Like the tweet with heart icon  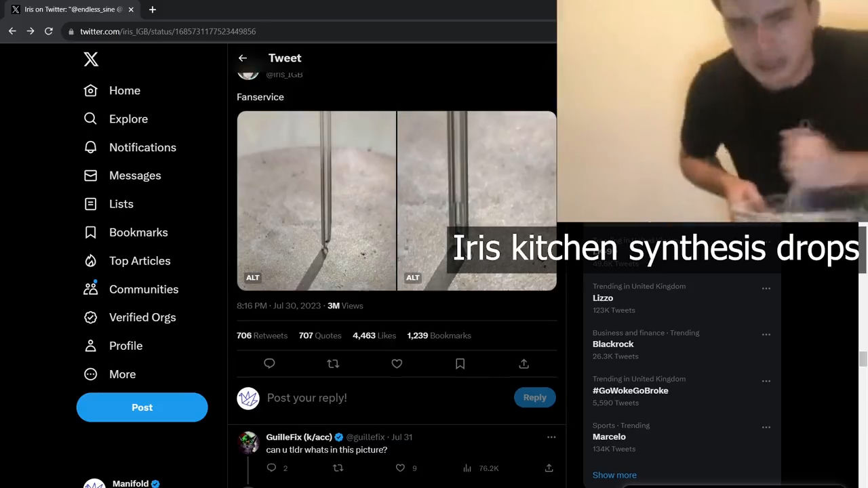(x=397, y=364)
